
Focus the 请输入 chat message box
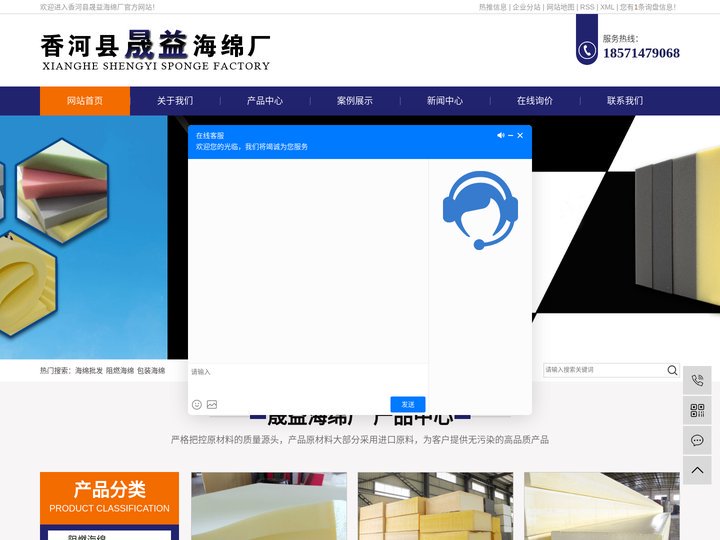[308, 380]
